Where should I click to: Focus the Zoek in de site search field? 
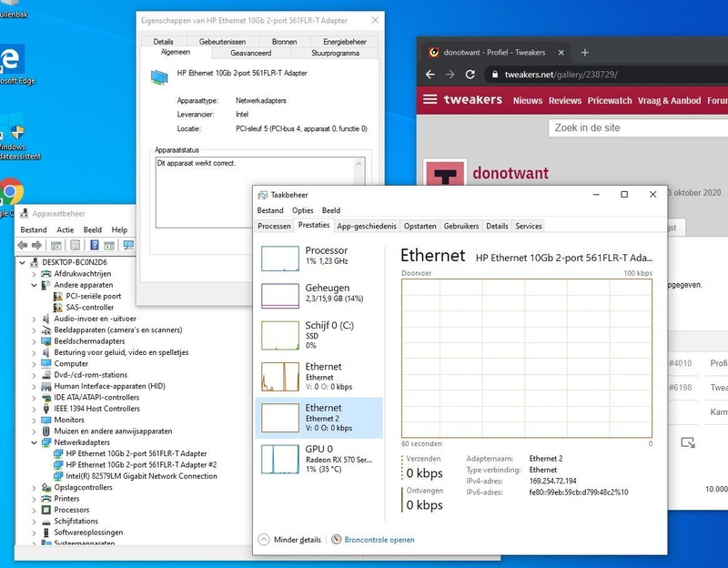coord(639,127)
